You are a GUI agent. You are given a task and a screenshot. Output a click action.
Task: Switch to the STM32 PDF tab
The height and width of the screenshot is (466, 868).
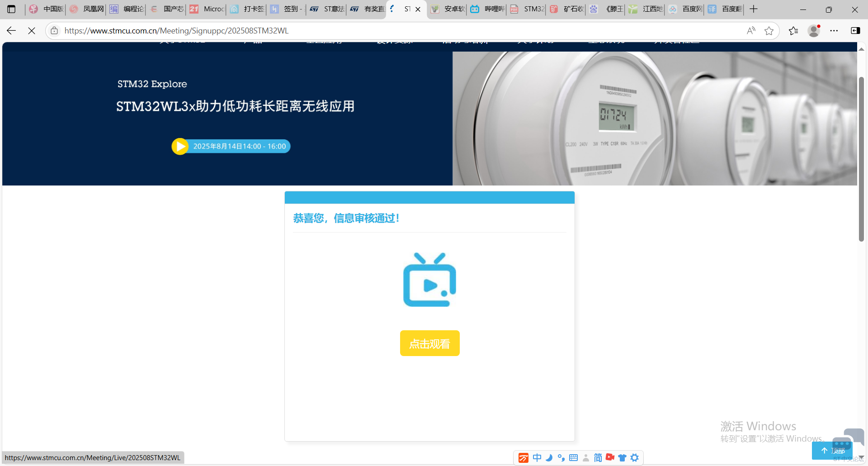(527, 9)
